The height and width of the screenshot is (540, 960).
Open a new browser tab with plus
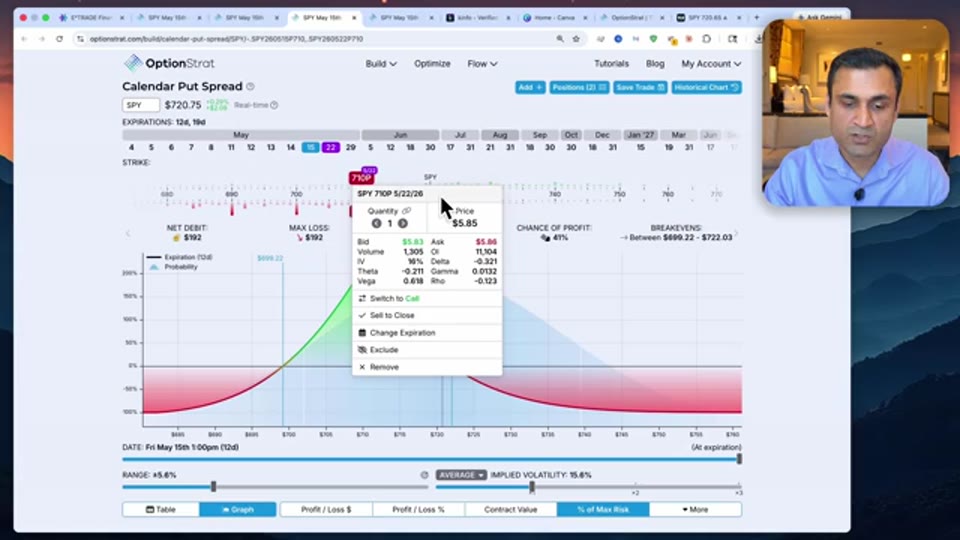click(757, 18)
